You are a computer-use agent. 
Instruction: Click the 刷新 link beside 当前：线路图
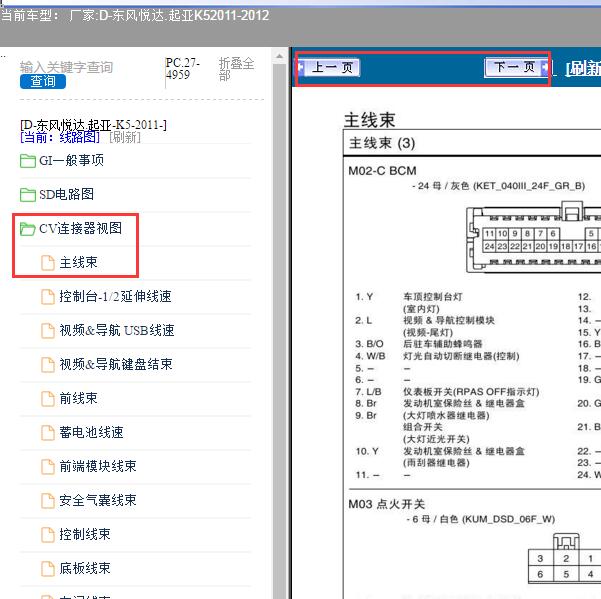125,138
